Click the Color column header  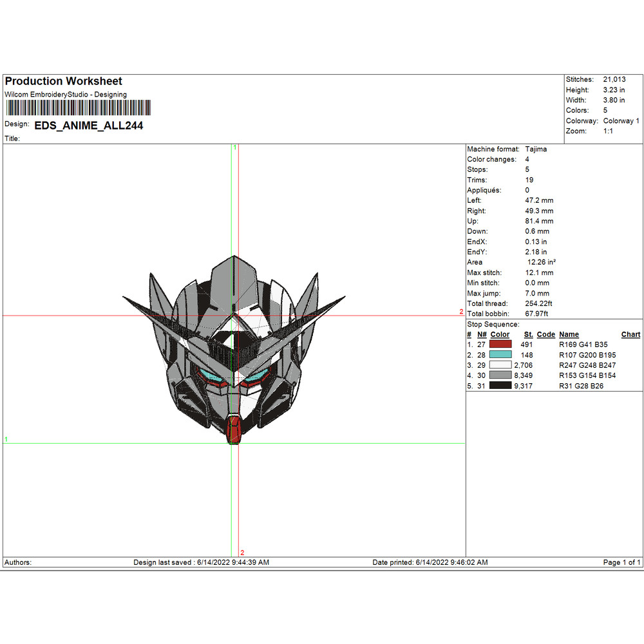click(500, 334)
